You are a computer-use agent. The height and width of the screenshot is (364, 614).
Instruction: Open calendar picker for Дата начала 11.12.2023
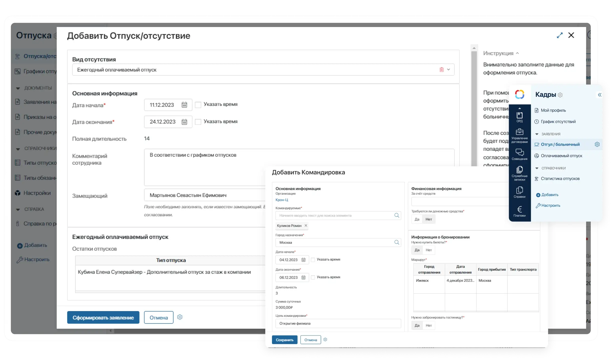tap(184, 105)
